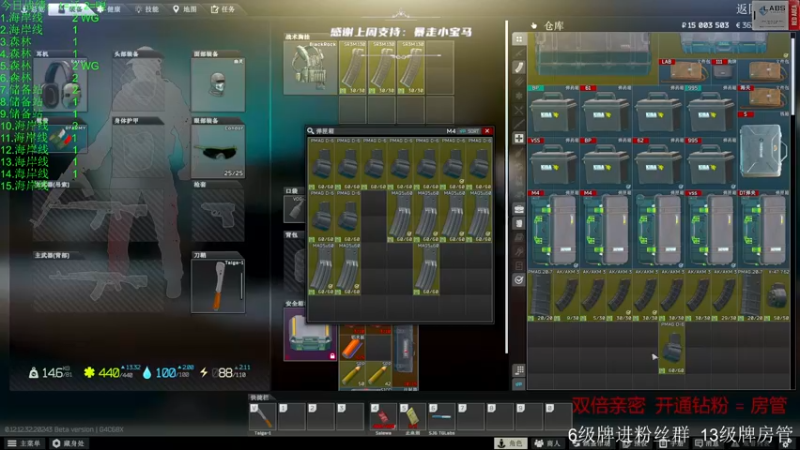The width and height of the screenshot is (800, 450).
Task: Switch to the 健康 health tab
Action: [109, 9]
